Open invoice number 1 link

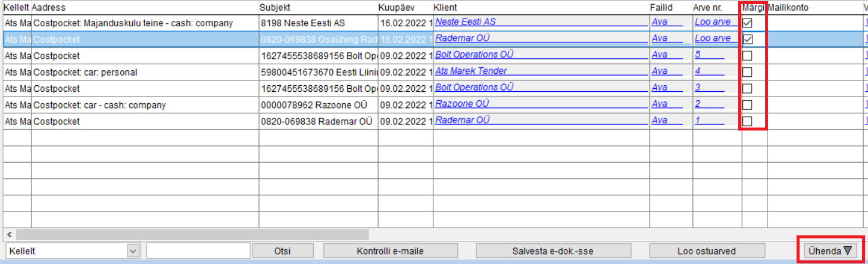click(x=698, y=120)
